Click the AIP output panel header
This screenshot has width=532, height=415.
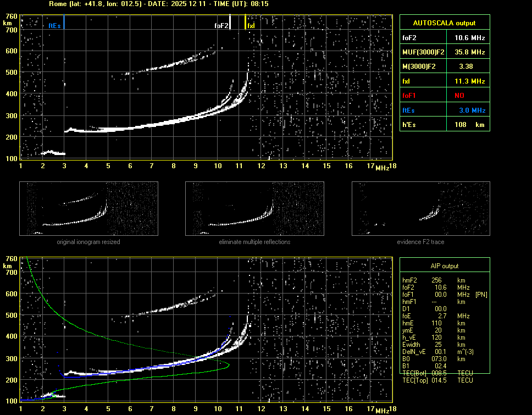[444, 265]
